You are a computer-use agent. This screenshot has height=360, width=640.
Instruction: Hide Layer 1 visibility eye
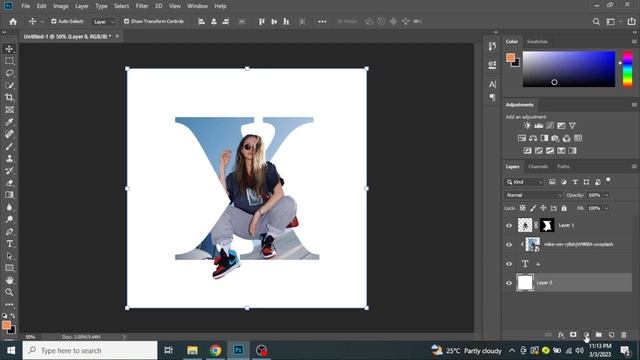pos(509,225)
